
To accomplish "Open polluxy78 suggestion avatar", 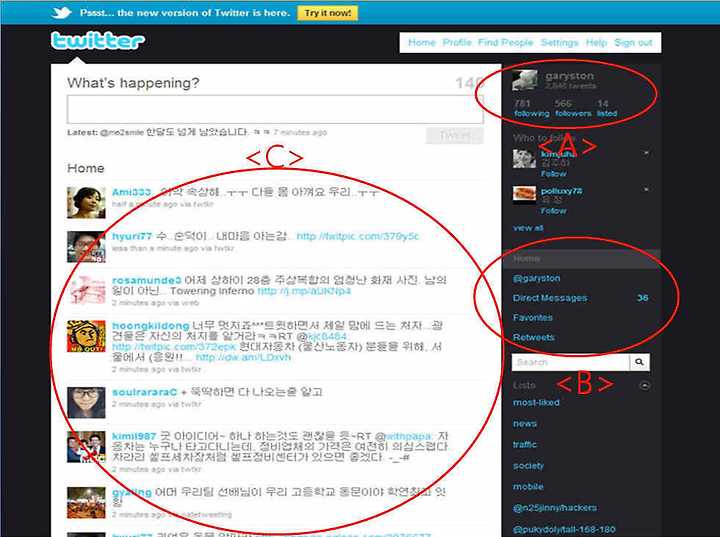I will tap(524, 194).
